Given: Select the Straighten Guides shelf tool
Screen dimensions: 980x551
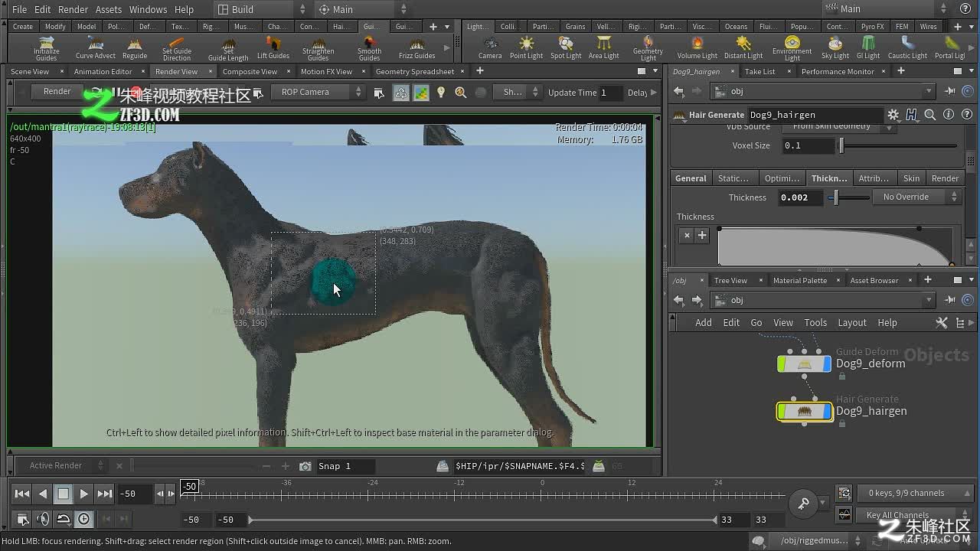Looking at the screenshot, I should (318, 48).
